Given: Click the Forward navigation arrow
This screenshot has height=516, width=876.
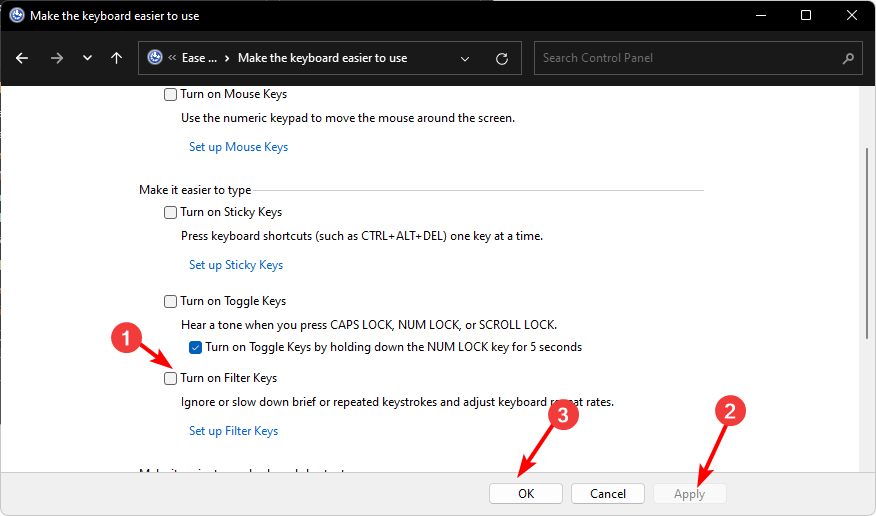Looking at the screenshot, I should click(56, 58).
